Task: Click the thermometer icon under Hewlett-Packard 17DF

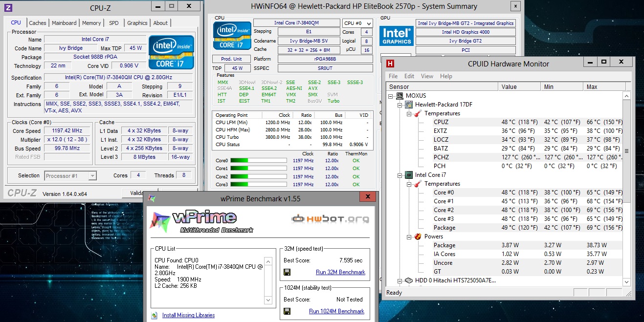Action: click(x=418, y=113)
